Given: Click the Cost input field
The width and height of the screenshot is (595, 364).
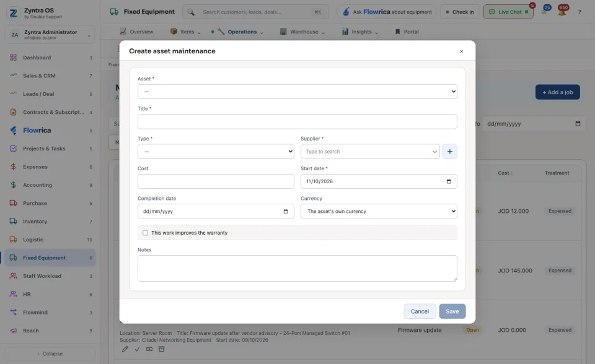Looking at the screenshot, I should [216, 181].
